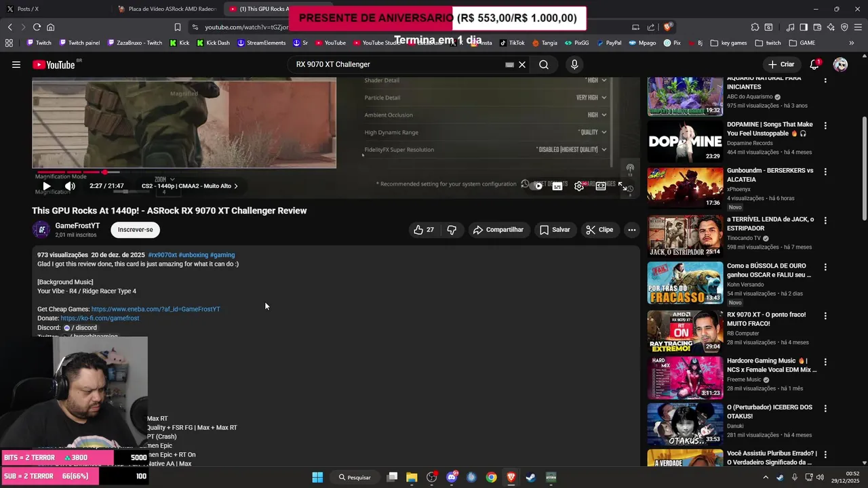Image resolution: width=868 pixels, height=488 pixels.
Task: Open Criar create menu
Action: click(x=781, y=64)
